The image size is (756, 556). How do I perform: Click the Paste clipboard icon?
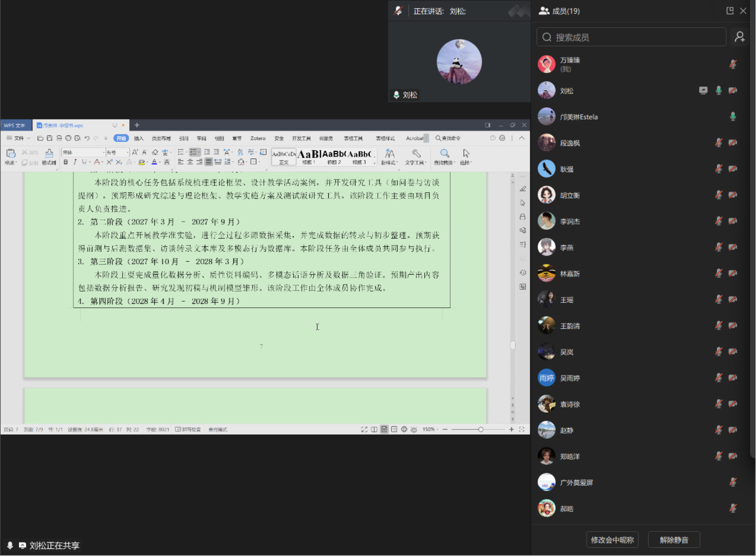tap(11, 153)
